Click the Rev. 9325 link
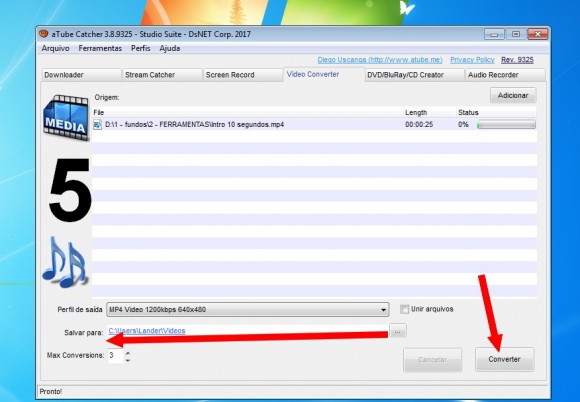Viewport: 580px width, 402px height. [517, 60]
